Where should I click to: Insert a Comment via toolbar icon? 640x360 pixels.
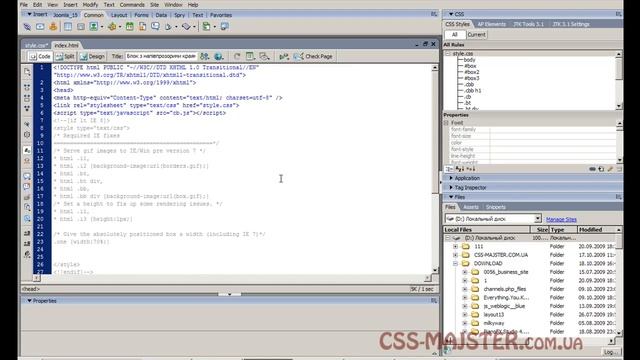click(156, 27)
